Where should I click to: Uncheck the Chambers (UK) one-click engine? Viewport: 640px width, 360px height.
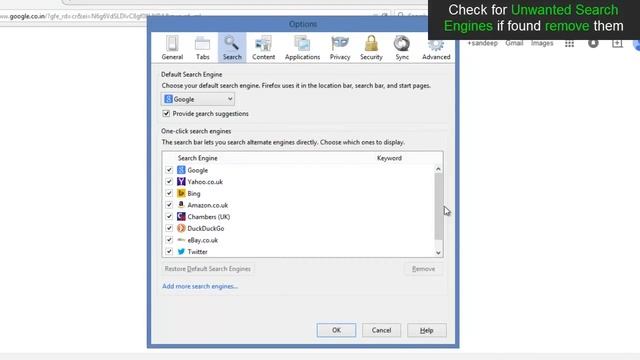coord(169,216)
